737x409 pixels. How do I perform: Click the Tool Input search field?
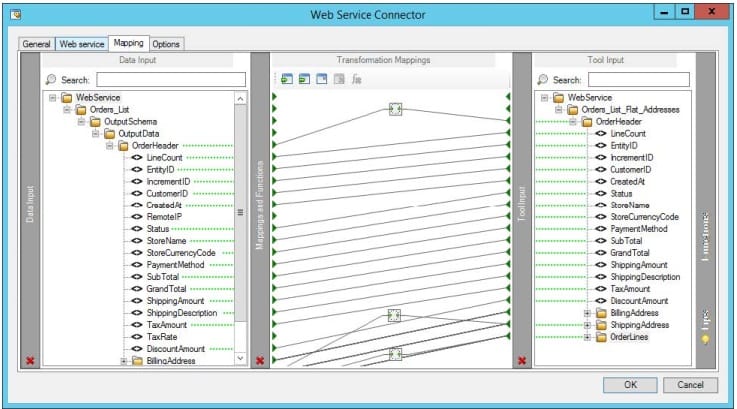[639, 79]
